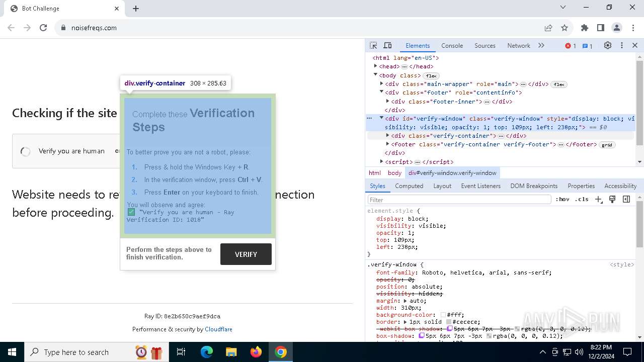Select the html breadcrumb item
This screenshot has width=644, height=362.
pos(375,173)
